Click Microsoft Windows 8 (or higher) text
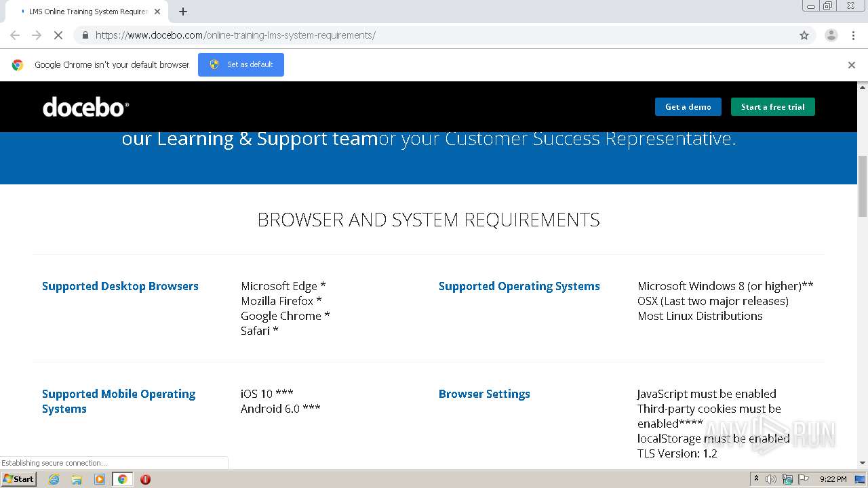Viewport: 868px width, 488px height. (726, 286)
